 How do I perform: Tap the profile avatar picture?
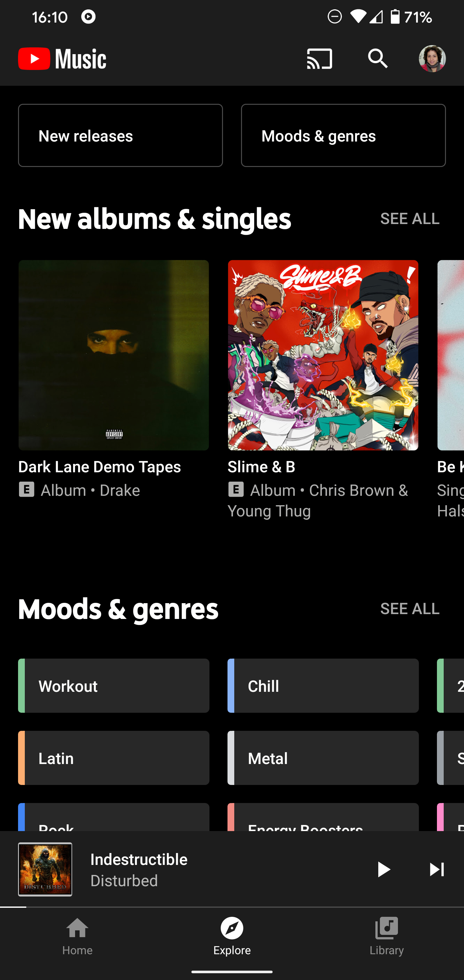pyautogui.click(x=433, y=59)
